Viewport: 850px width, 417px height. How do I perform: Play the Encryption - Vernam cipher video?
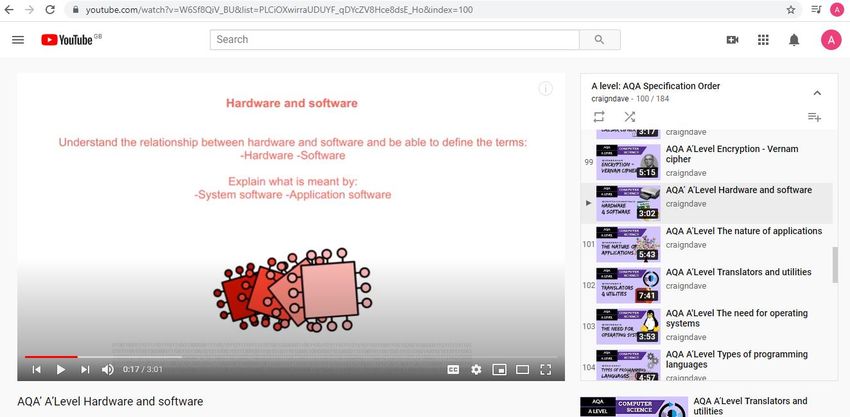coord(732,154)
